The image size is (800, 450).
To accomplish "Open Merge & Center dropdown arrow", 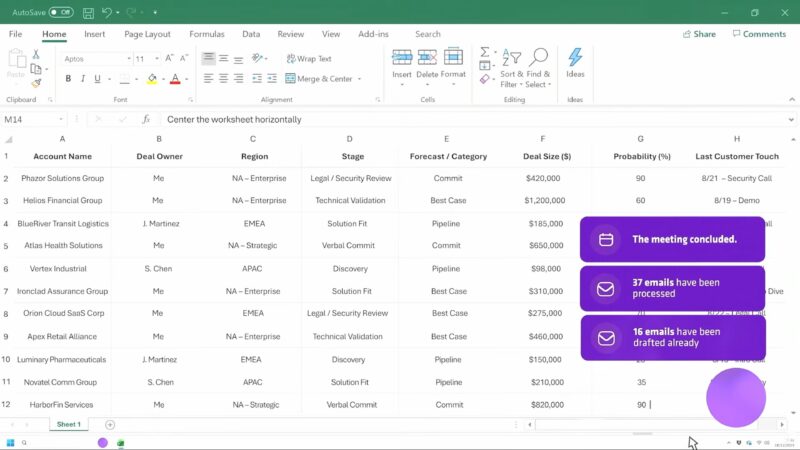I will click(x=360, y=79).
